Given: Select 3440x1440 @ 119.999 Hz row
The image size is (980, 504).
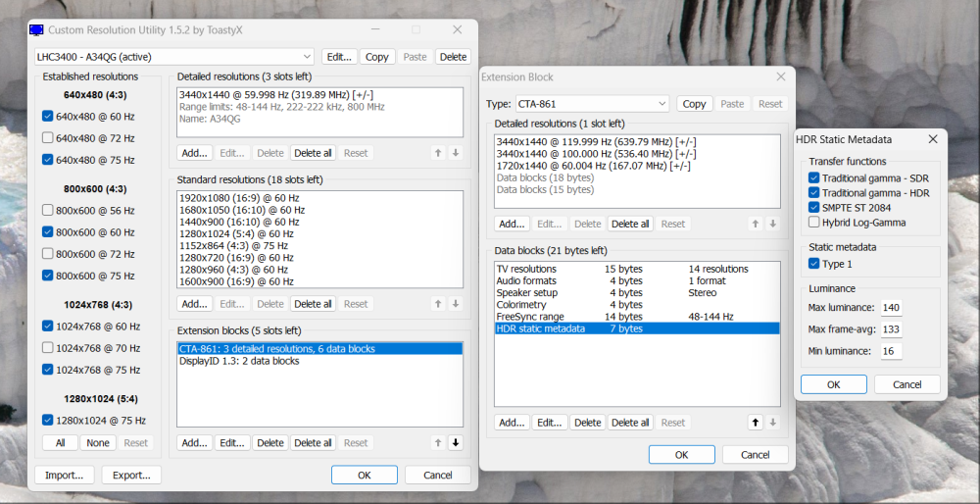Looking at the screenshot, I should coord(637,142).
